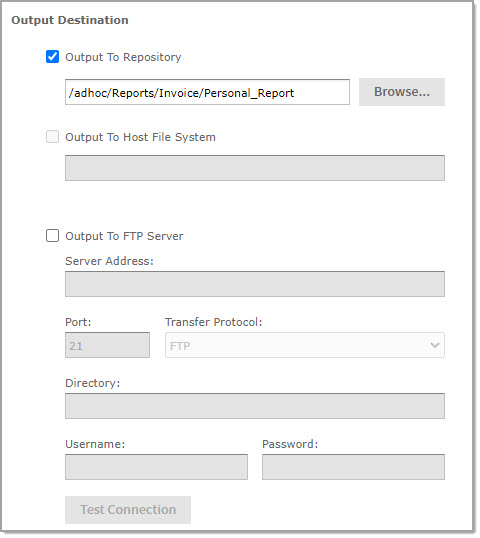Screen dimensions: 480x538
Task: Click the chevron arrow on the FTP dropdown
Action: [x=435, y=345]
